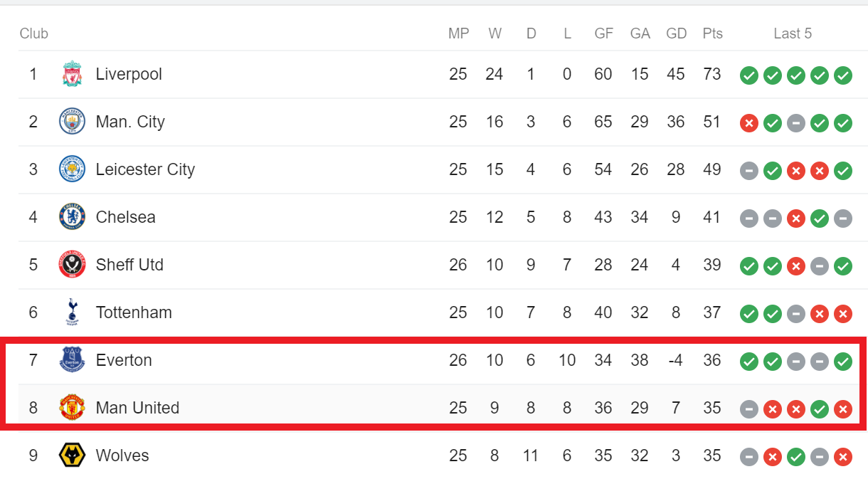
Task: Click the Wolves wolf-head crest
Action: click(72, 456)
